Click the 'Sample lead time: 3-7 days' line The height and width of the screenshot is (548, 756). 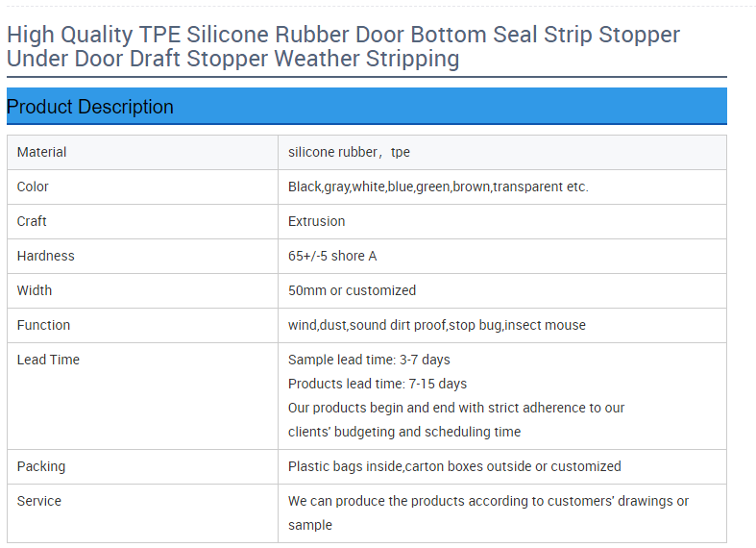pyautogui.click(x=369, y=360)
